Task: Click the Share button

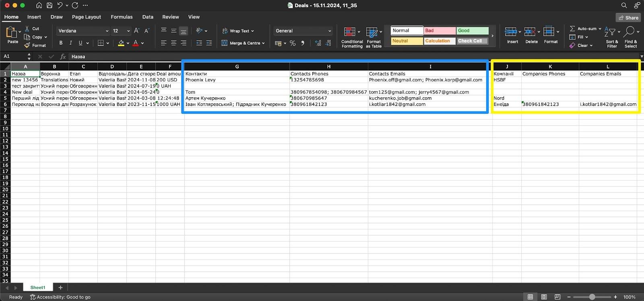Action: (x=628, y=18)
